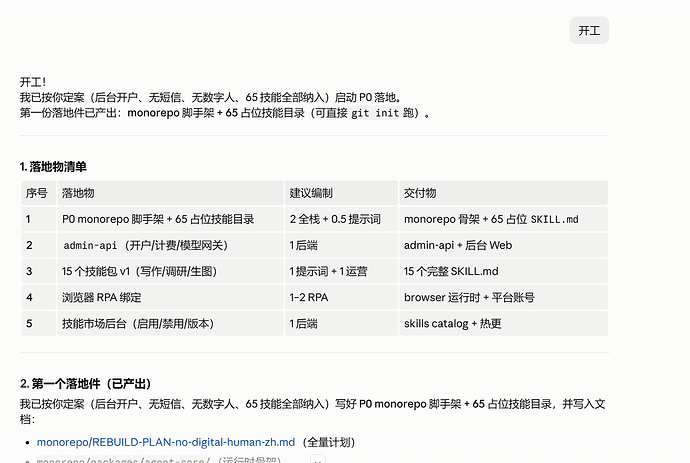Screen dimensions: 690x463
Task: Click the inline code git init
Action: (x=375, y=113)
